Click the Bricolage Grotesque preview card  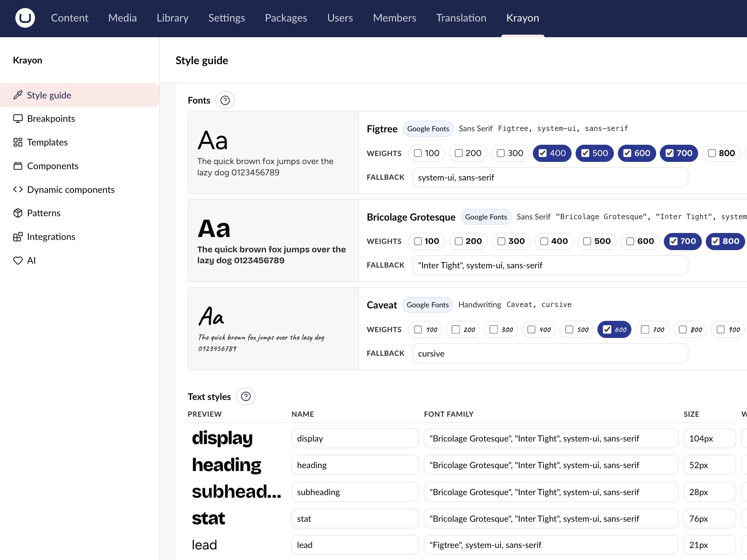[273, 241]
